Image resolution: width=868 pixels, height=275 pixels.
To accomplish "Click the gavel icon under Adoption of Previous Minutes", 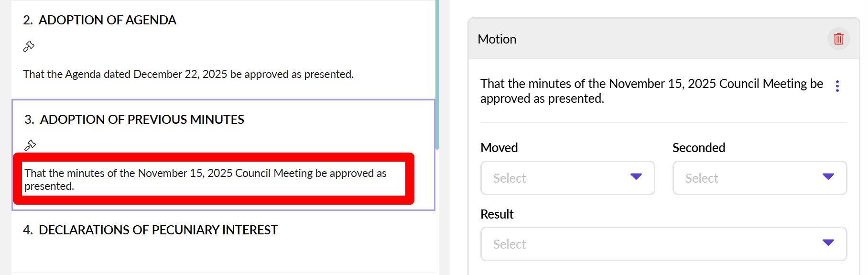I will pos(30,145).
